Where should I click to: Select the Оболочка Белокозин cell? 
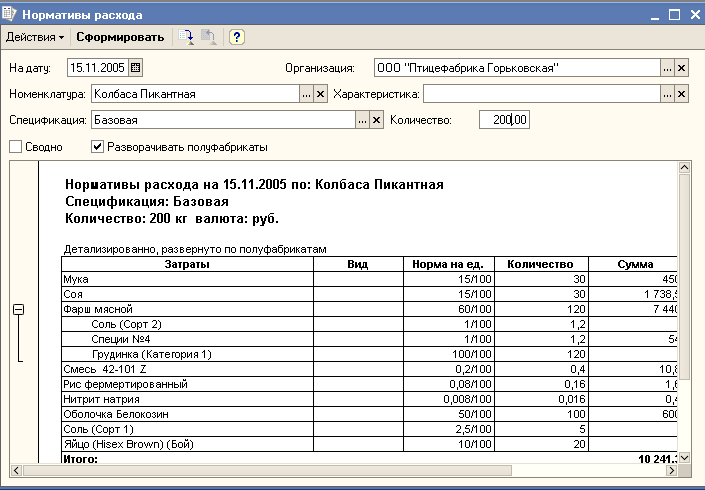187,414
